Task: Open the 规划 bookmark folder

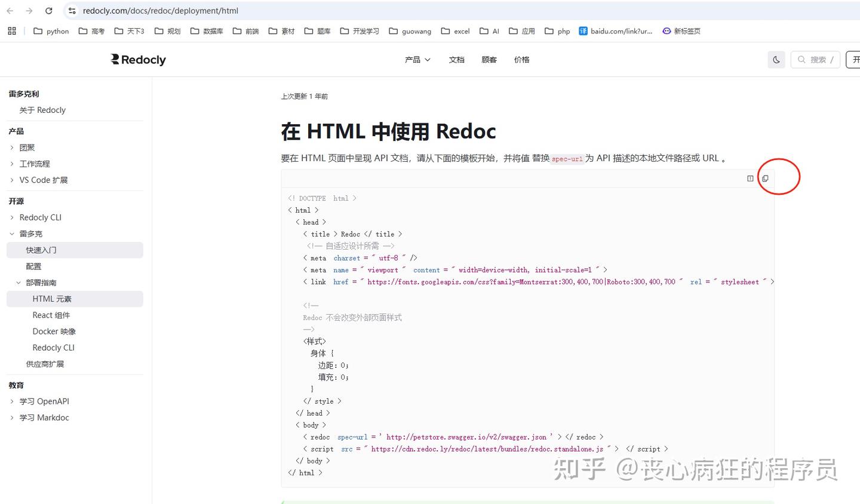Action: (x=168, y=31)
